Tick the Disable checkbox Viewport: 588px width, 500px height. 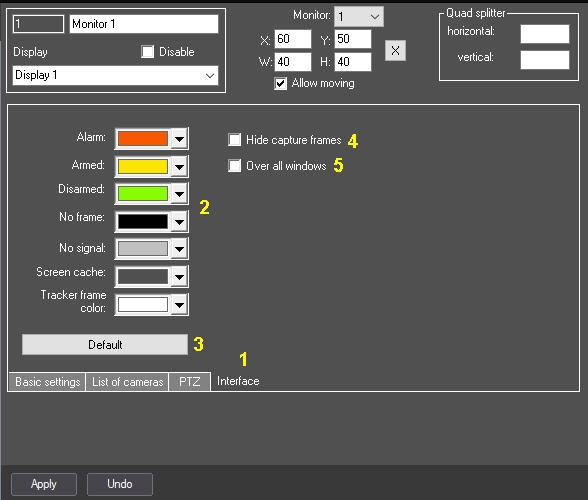[147, 52]
